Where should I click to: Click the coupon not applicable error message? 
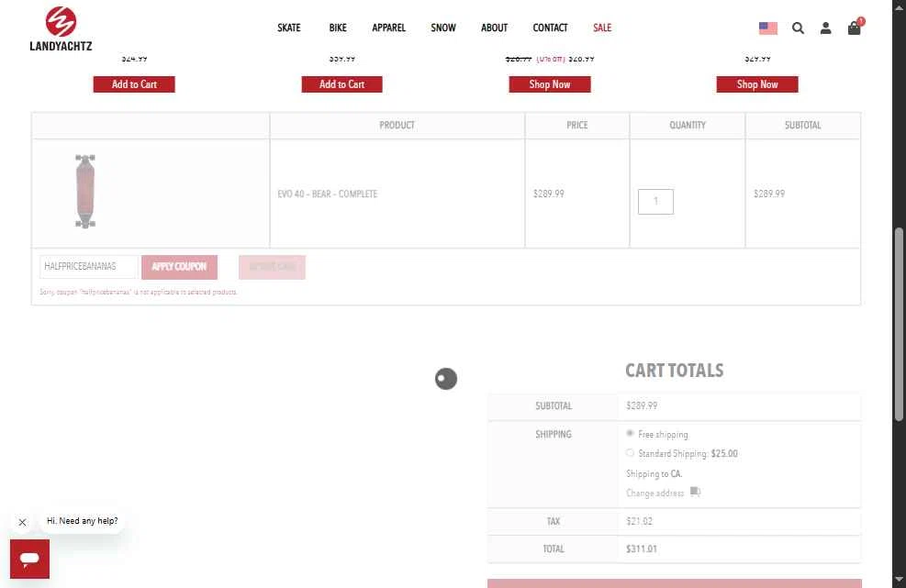138,293
